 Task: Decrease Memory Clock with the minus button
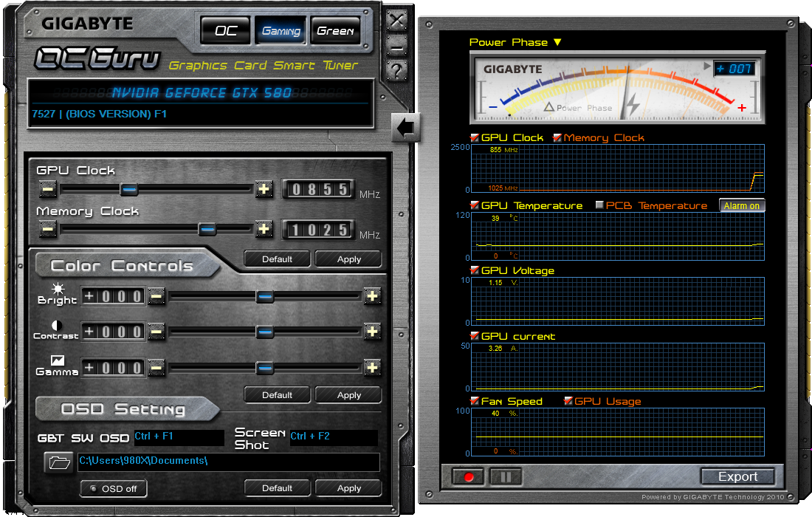pyautogui.click(x=48, y=228)
